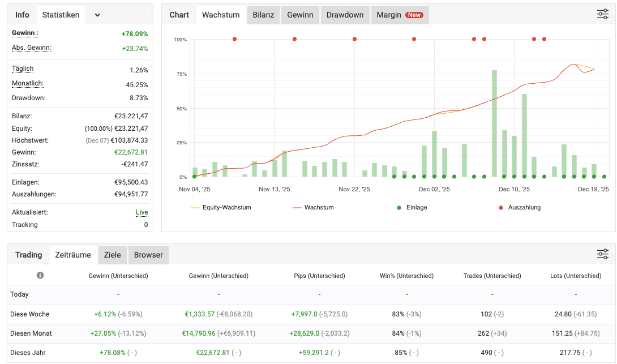Toggle Equity-Wachstum legend series
This screenshot has width=617, height=364.
click(x=221, y=208)
